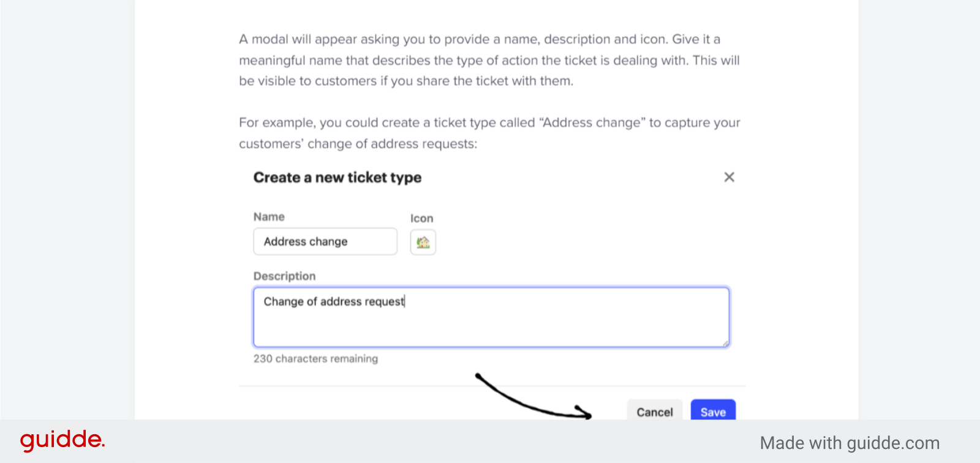
Task: Click inside the Description text area
Action: (x=490, y=317)
